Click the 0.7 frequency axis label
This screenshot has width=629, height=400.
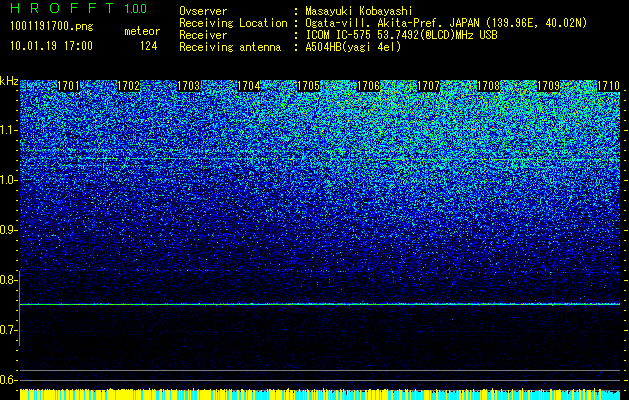[8, 330]
